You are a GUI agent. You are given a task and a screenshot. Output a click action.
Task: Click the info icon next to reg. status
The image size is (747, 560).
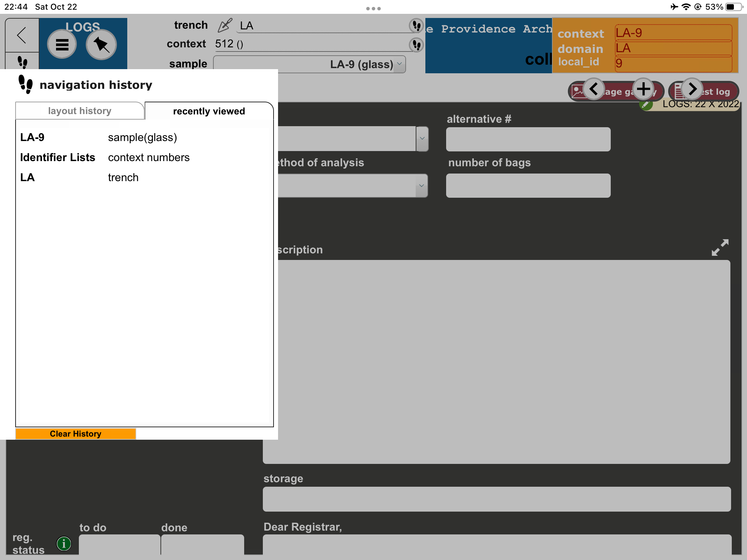click(64, 543)
